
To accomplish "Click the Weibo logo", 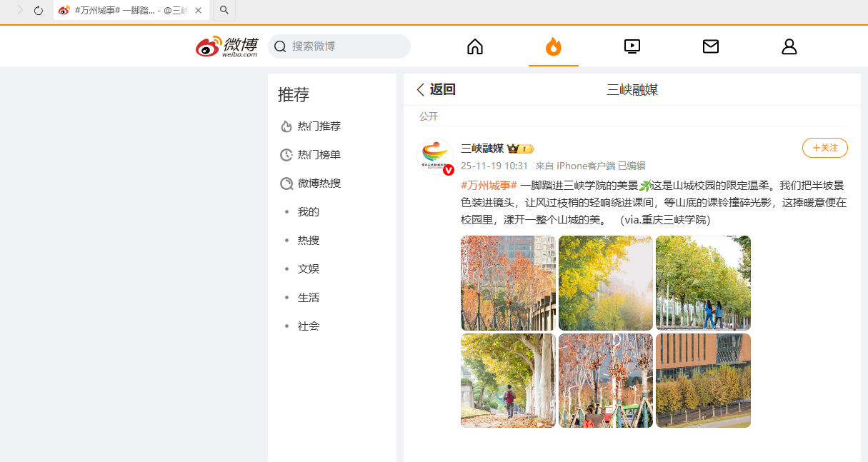I will 226,46.
